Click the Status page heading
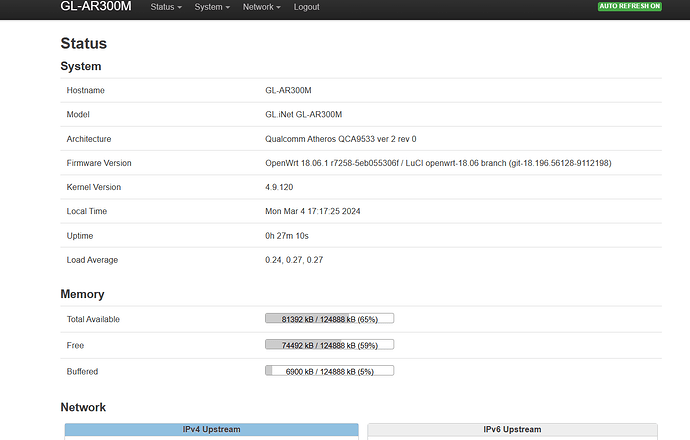 point(84,44)
